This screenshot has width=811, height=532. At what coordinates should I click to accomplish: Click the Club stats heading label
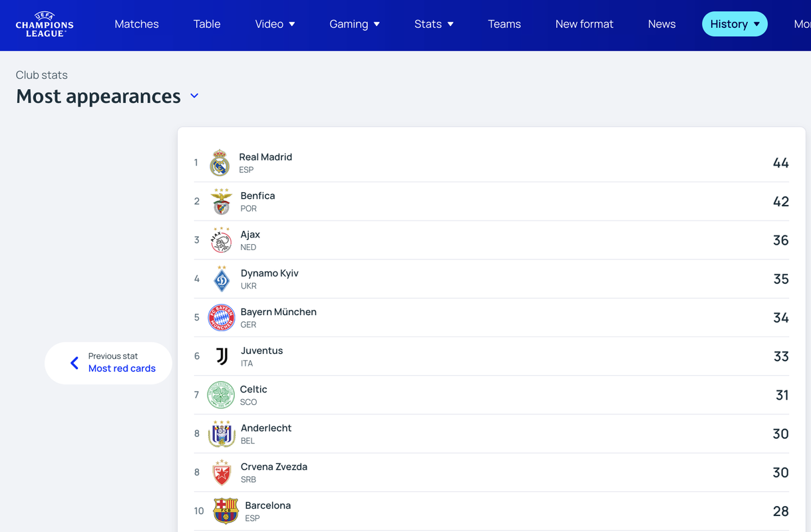click(42, 75)
